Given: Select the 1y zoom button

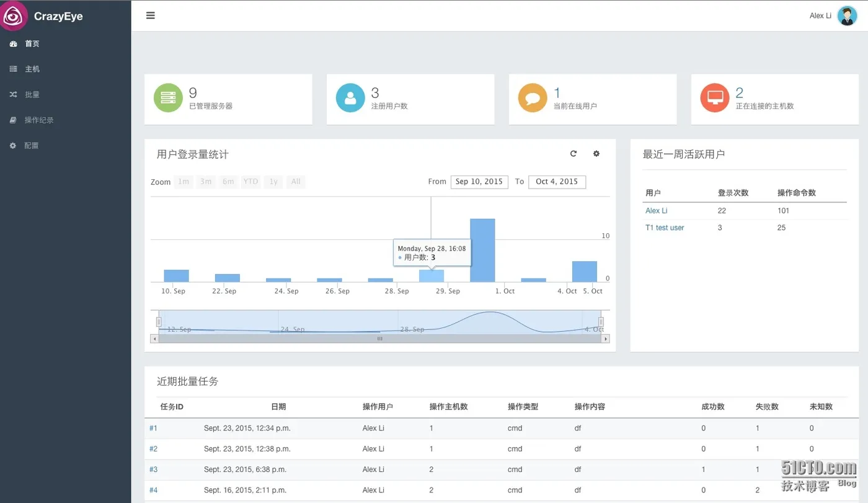Looking at the screenshot, I should tap(273, 182).
